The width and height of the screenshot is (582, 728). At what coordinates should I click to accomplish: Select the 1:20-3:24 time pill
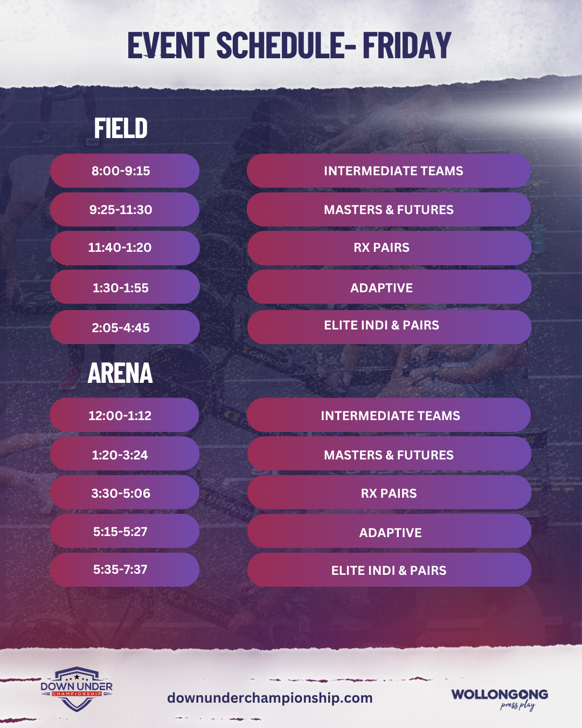[x=124, y=455]
